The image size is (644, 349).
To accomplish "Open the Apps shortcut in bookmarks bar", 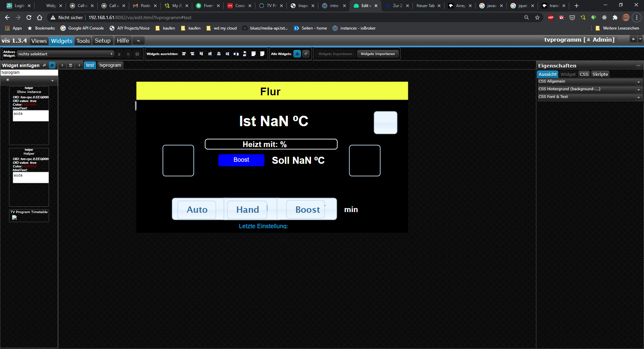I will click(x=13, y=28).
